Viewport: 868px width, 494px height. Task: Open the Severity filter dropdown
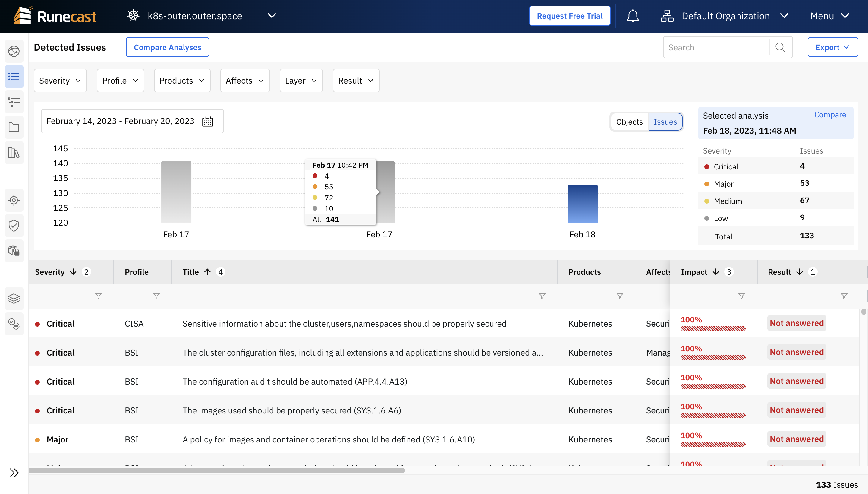(60, 81)
